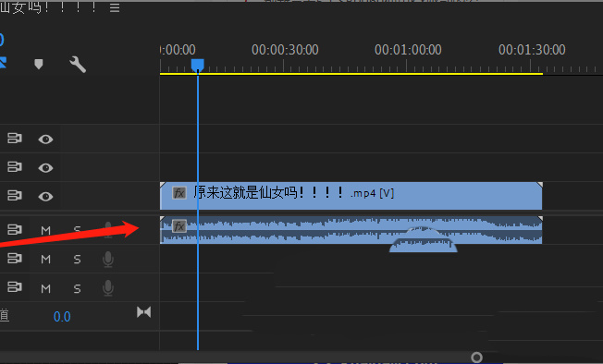Click the zoom scrollbar's round end handle
603x364 pixels.
[476, 358]
